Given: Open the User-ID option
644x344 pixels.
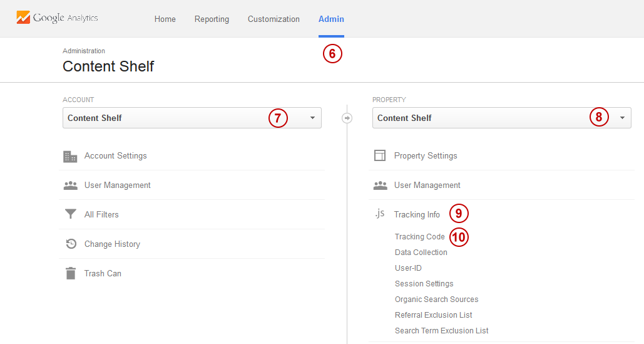Looking at the screenshot, I should pos(408,268).
